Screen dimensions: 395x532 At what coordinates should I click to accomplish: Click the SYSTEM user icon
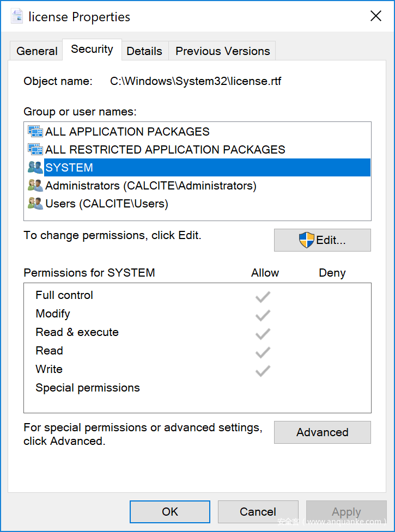(35, 168)
